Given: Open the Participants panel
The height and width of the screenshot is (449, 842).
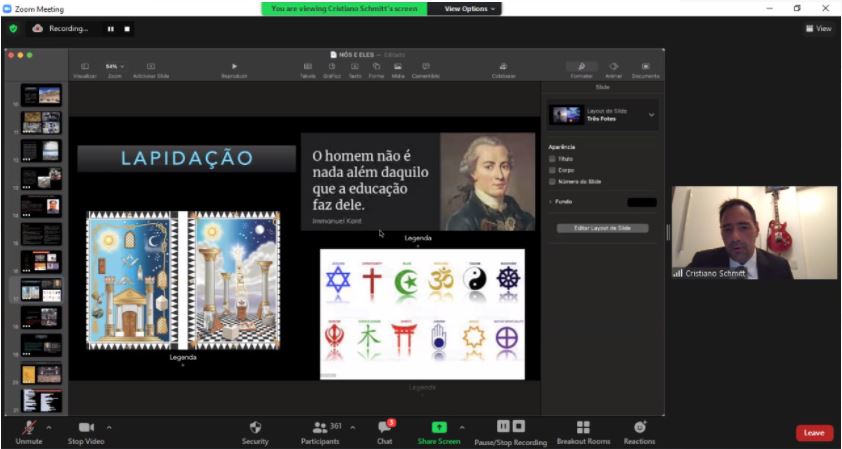Looking at the screenshot, I should pyautogui.click(x=321, y=427).
